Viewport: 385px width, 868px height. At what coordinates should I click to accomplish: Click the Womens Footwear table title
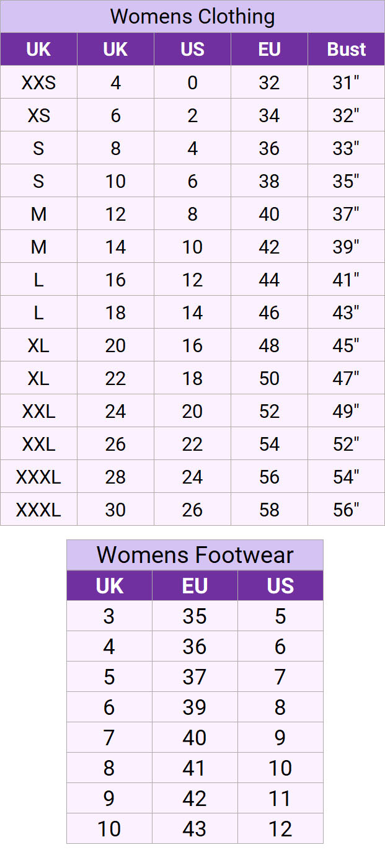point(195,555)
